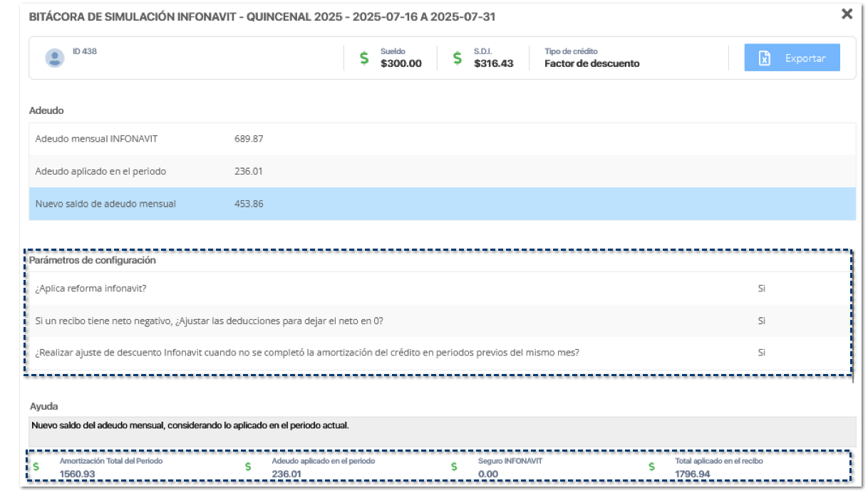Image resolution: width=868 pixels, height=493 pixels.
Task: Select the Adeudo aplicado en el periodo row
Action: click(x=442, y=171)
